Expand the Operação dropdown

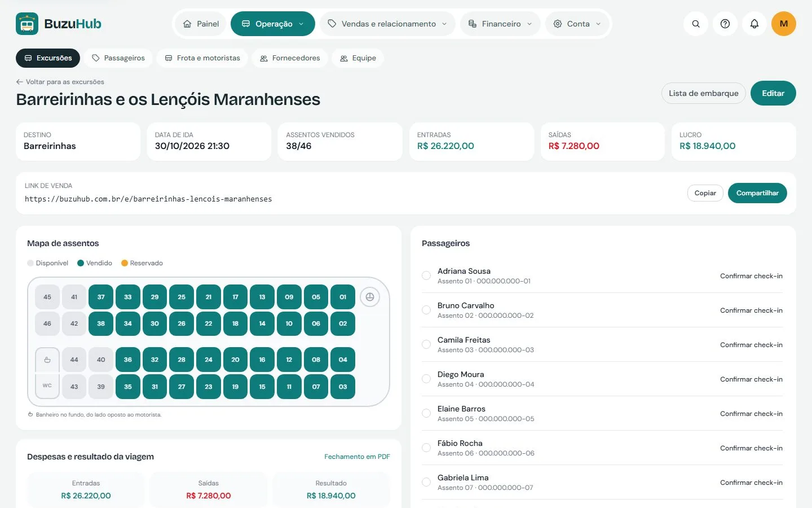273,24
